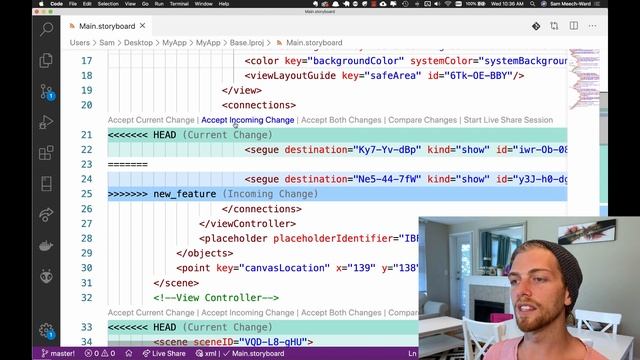Open the editor More Actions ellipsis
This screenshot has width=640, height=360.
593,26
